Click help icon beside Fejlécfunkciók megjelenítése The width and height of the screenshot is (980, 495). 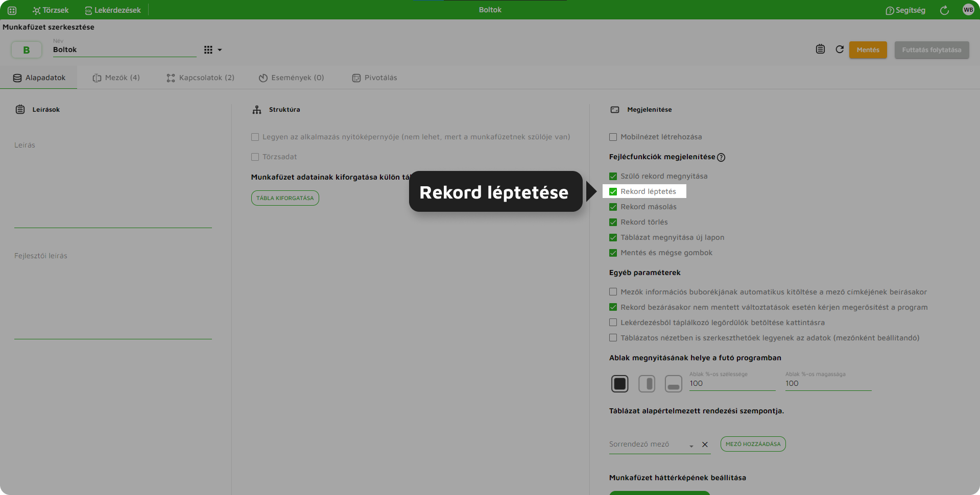click(x=721, y=157)
